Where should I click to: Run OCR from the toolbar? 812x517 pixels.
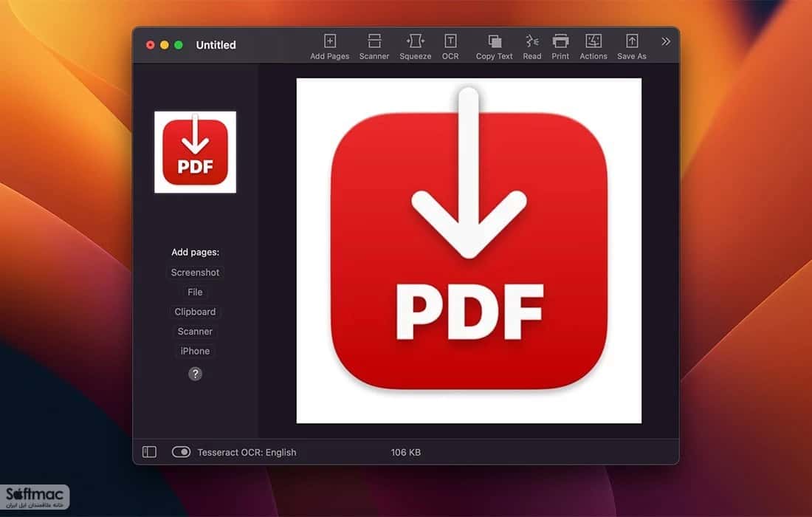coord(450,47)
